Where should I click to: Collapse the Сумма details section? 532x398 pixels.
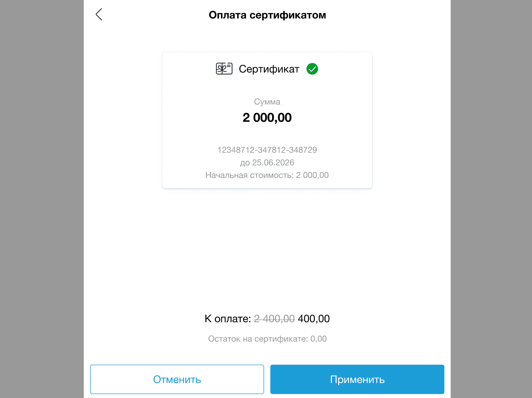[267, 102]
